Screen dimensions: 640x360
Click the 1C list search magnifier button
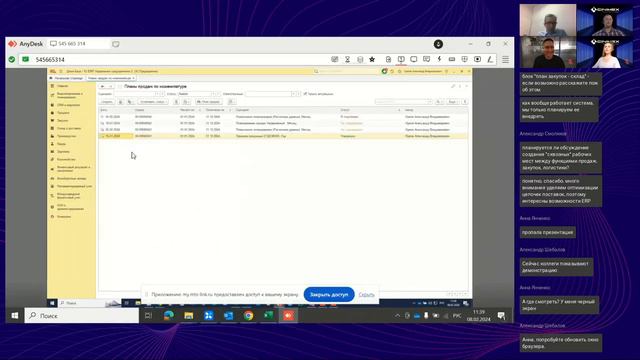[439, 102]
